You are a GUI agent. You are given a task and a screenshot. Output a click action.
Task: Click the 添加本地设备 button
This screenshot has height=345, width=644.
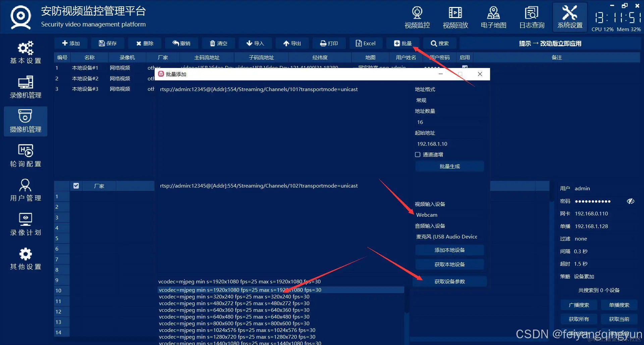(449, 250)
